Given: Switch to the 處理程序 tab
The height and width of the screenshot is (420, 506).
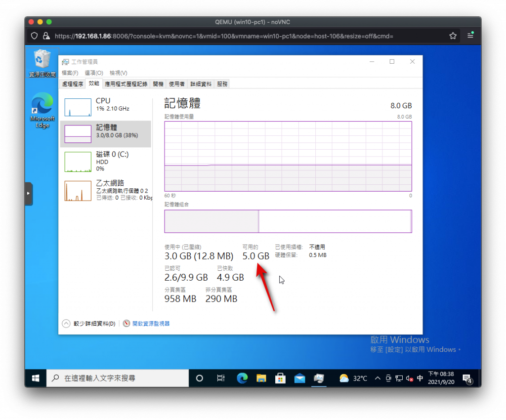Looking at the screenshot, I should [x=73, y=84].
